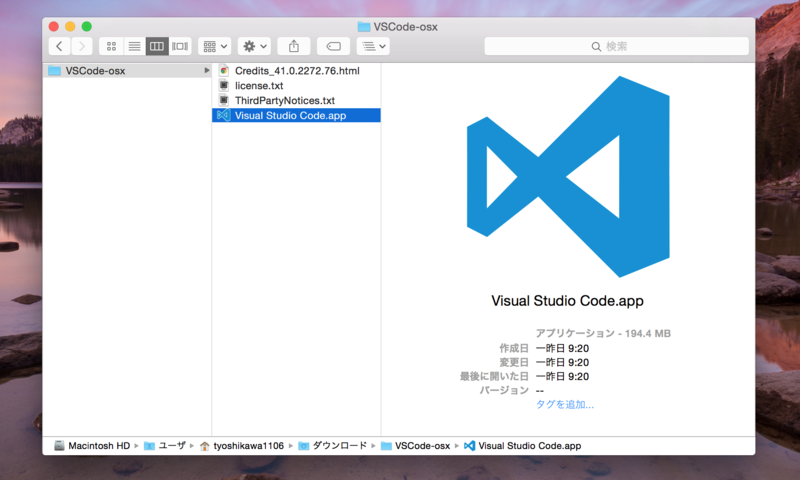Open the arrange-by grouping dropdown
This screenshot has width=800, height=480.
pos(215,46)
